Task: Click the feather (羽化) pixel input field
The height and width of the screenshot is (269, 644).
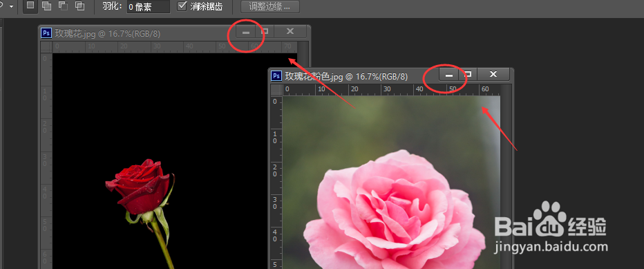Action: coord(149,7)
